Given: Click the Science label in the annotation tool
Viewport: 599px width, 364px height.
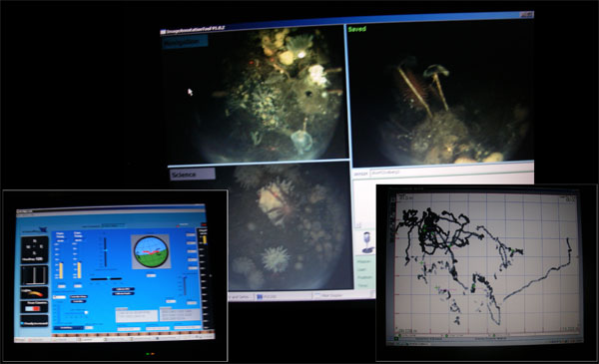Looking at the screenshot, I should (x=192, y=175).
